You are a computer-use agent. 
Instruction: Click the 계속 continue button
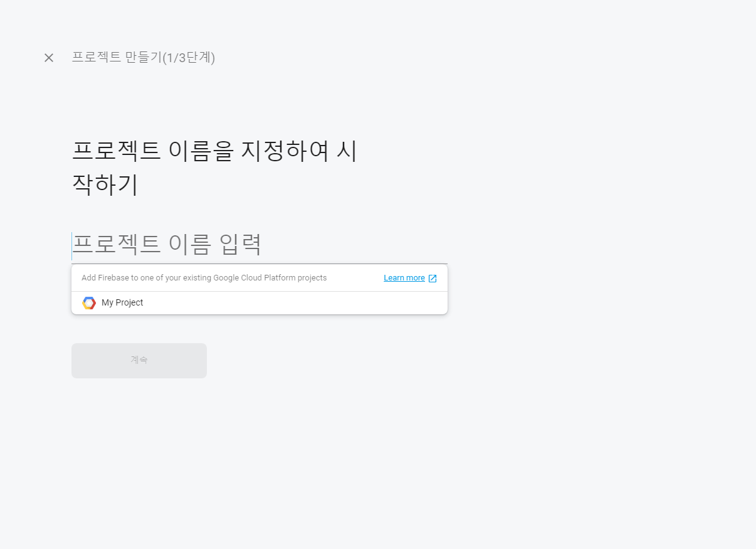[139, 361]
